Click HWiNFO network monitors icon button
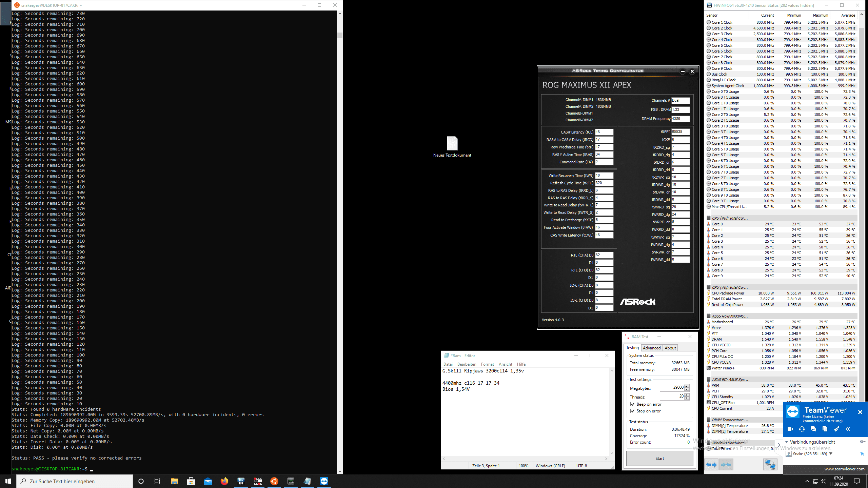This screenshot has width=868, height=488. (770, 465)
